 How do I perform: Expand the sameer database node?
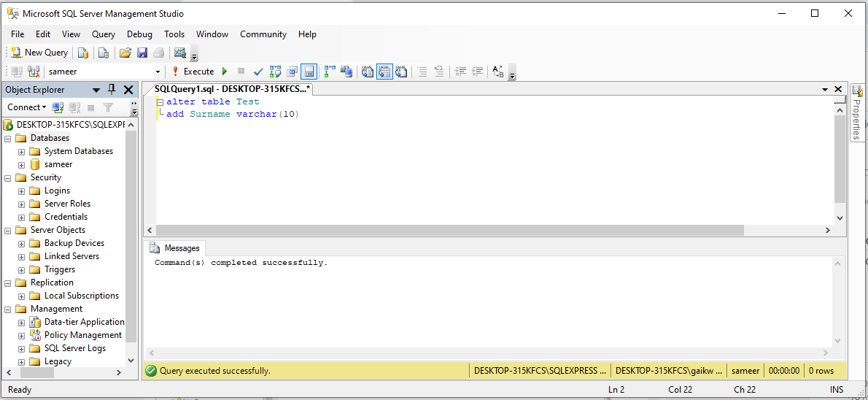click(x=22, y=164)
